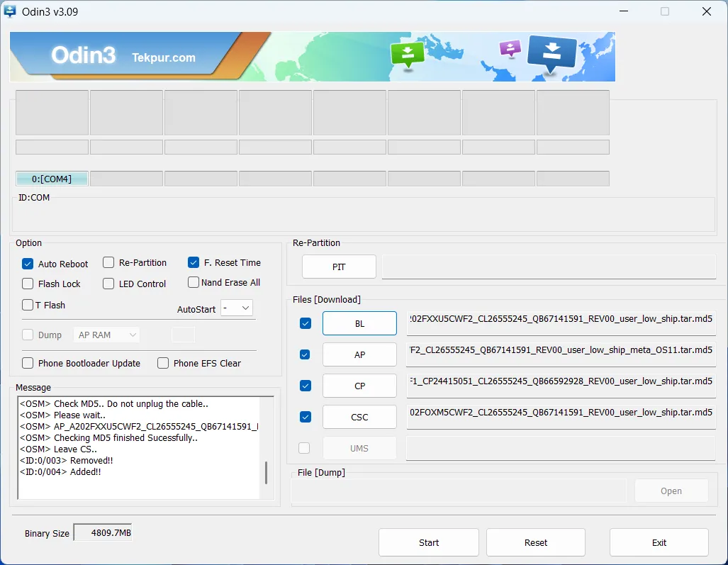Click the CP modem file button

point(359,386)
